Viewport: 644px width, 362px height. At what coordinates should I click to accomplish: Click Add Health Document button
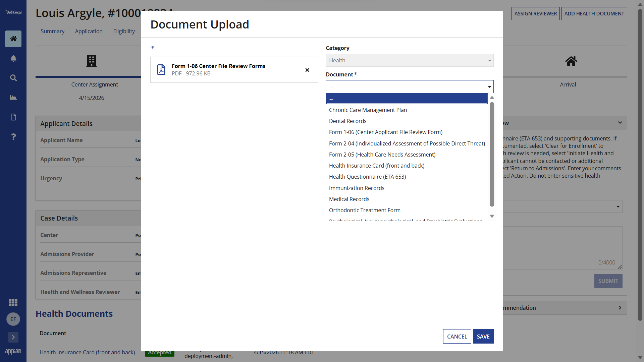click(594, 14)
